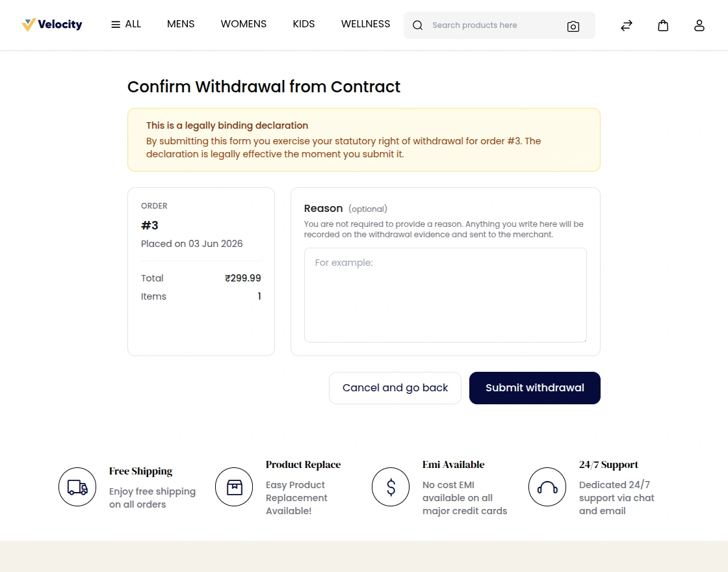Click the Velocity logo
Image resolution: width=728 pixels, height=572 pixels.
coord(52,25)
